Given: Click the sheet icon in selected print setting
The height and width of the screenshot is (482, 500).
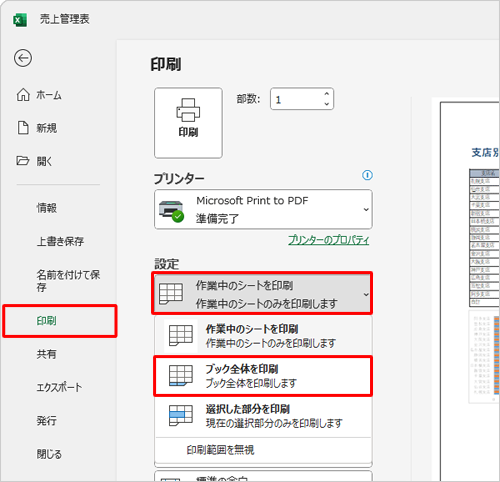Looking at the screenshot, I should click(171, 294).
